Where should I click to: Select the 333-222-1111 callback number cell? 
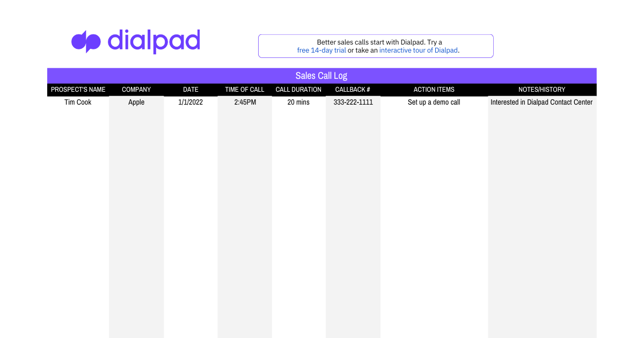[353, 102]
